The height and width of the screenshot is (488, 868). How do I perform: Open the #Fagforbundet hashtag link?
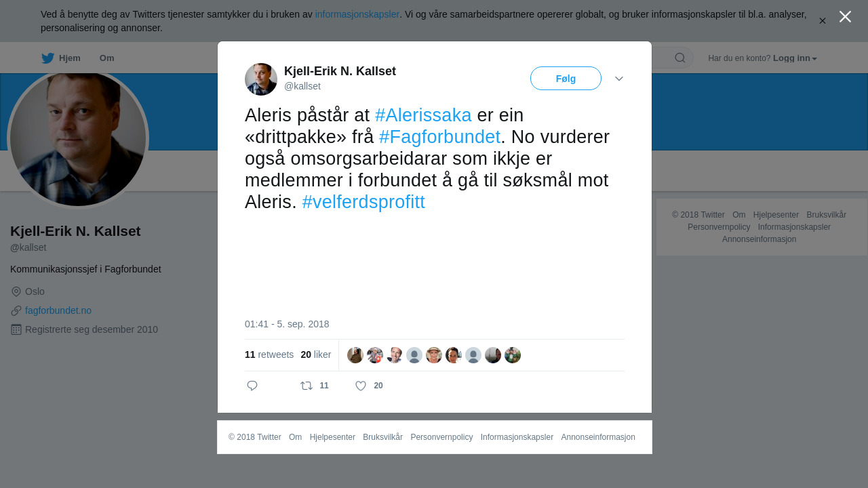[x=439, y=137]
